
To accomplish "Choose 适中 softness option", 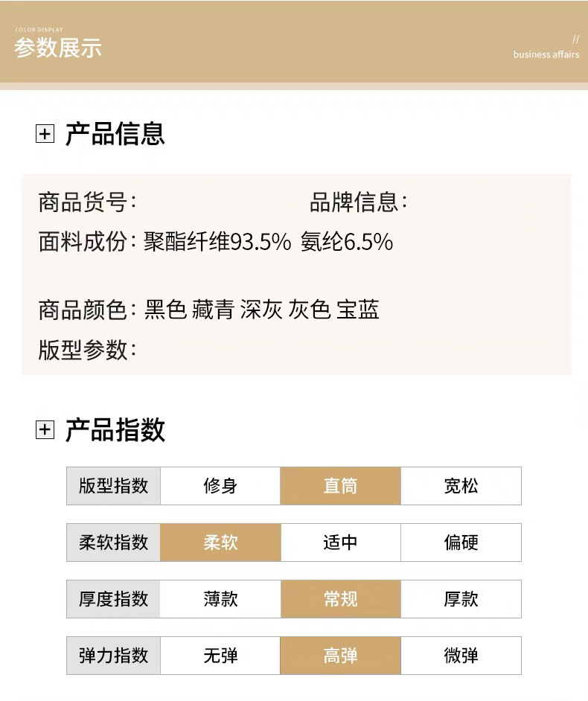I will point(340,542).
